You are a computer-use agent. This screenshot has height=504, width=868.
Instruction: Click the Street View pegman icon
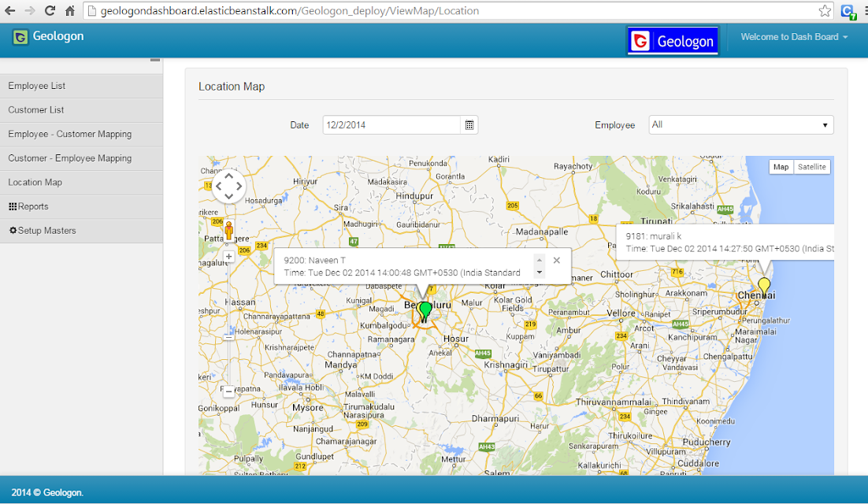click(228, 230)
